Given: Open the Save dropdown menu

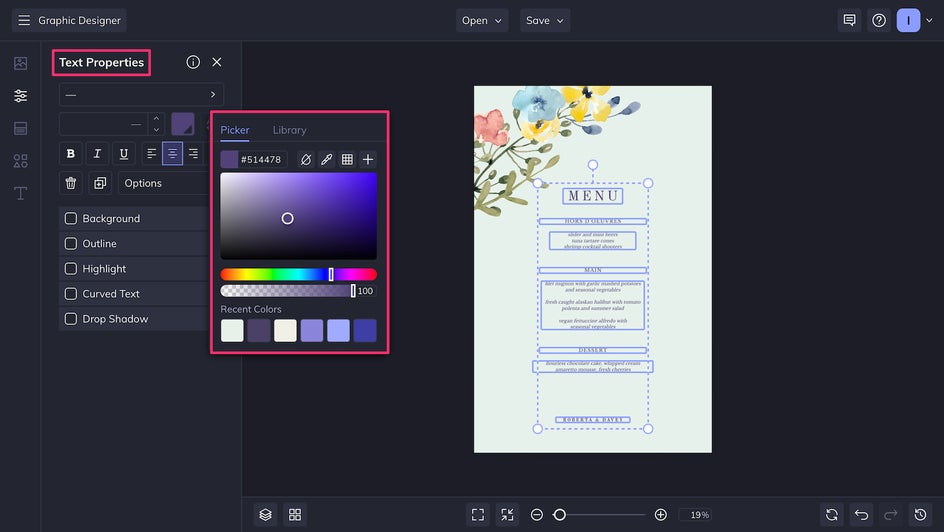Looking at the screenshot, I should click(545, 20).
